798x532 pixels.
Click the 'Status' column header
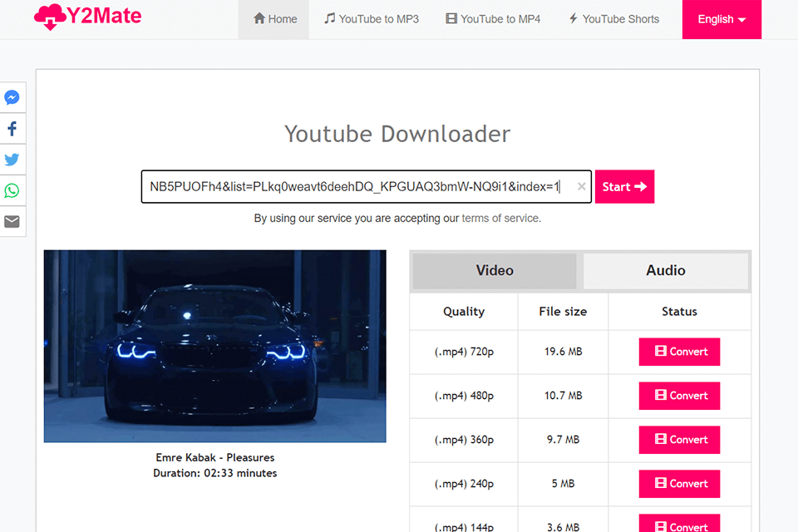(679, 312)
